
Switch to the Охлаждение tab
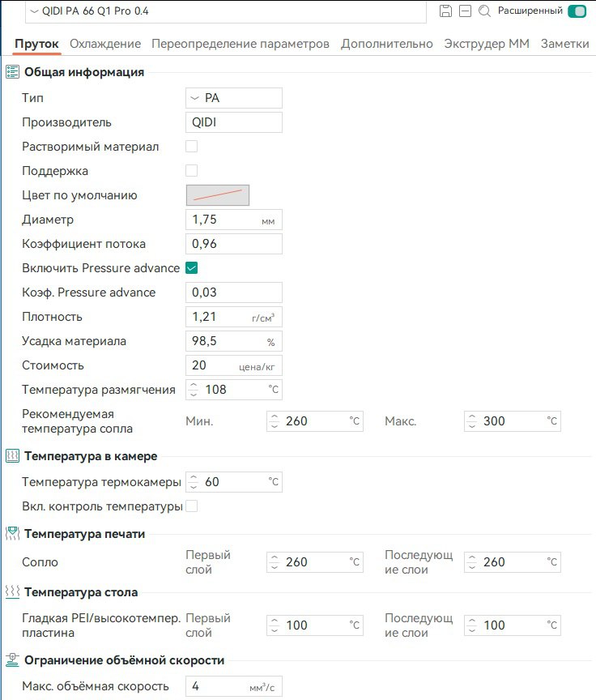point(105,44)
